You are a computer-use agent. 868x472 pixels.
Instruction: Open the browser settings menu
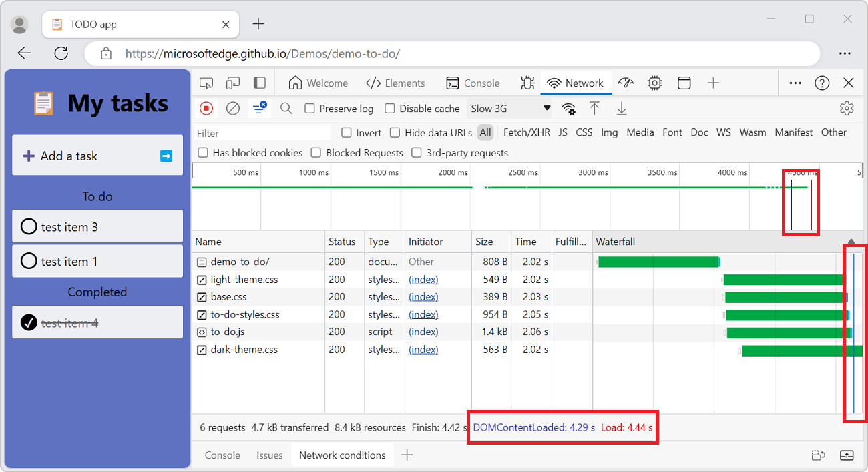tap(845, 53)
